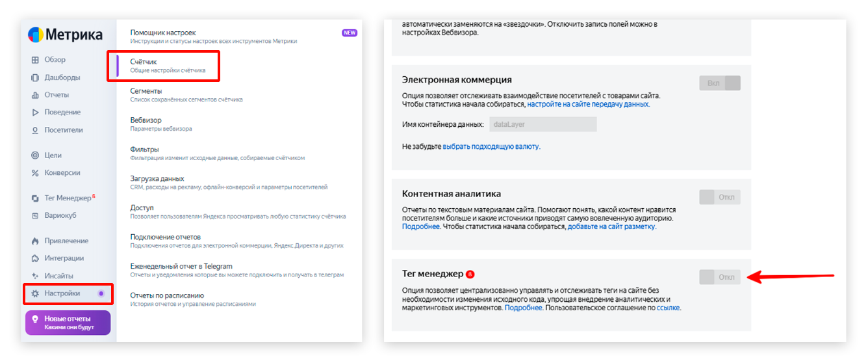Click the Привлечение flame icon
The height and width of the screenshot is (363, 868).
[35, 241]
